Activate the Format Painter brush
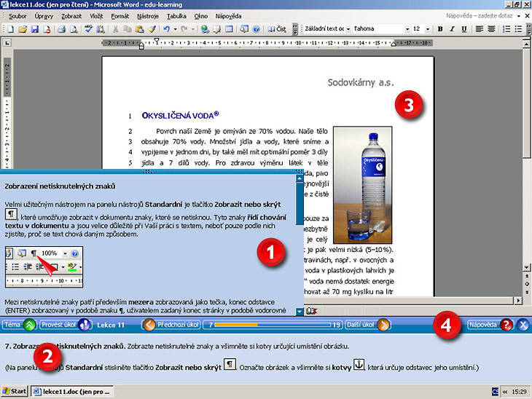 point(152,29)
